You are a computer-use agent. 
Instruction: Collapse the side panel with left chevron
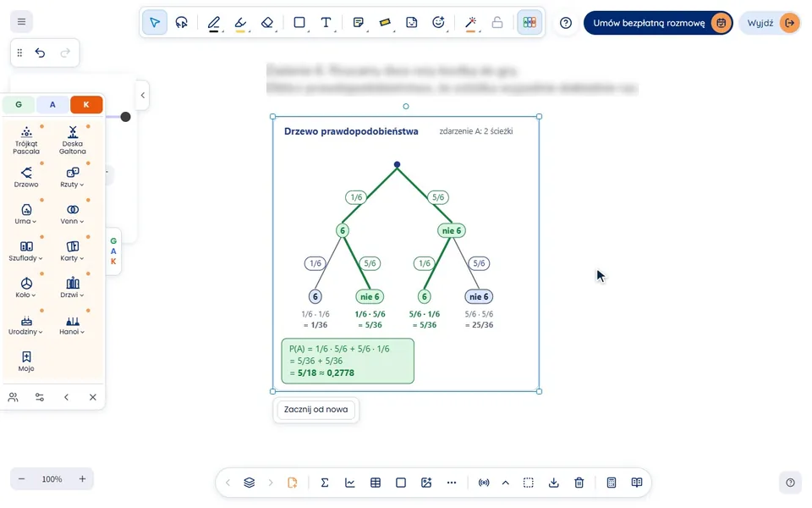pos(142,95)
